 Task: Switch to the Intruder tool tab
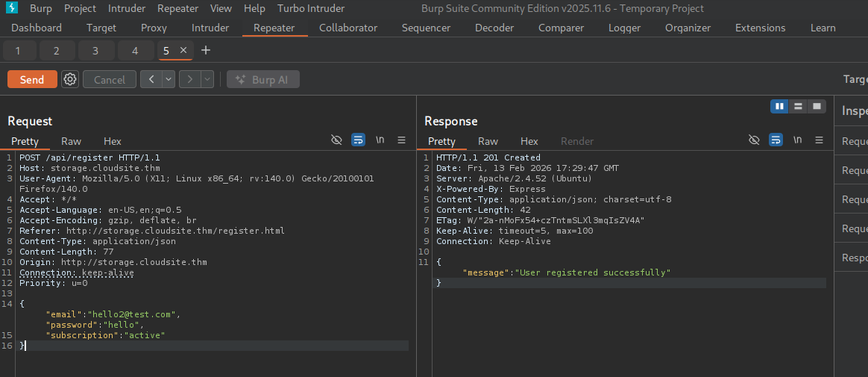click(x=210, y=28)
